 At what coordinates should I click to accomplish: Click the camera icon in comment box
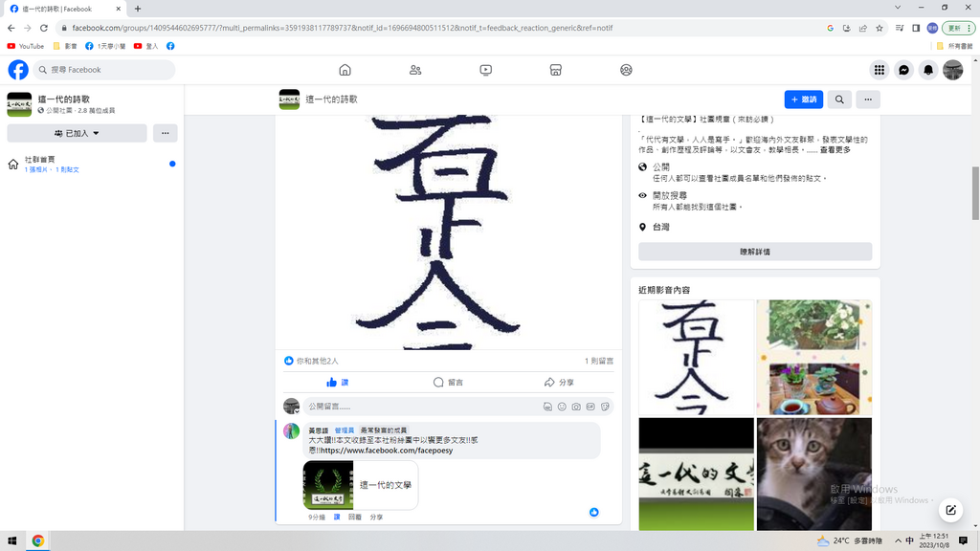tap(576, 407)
